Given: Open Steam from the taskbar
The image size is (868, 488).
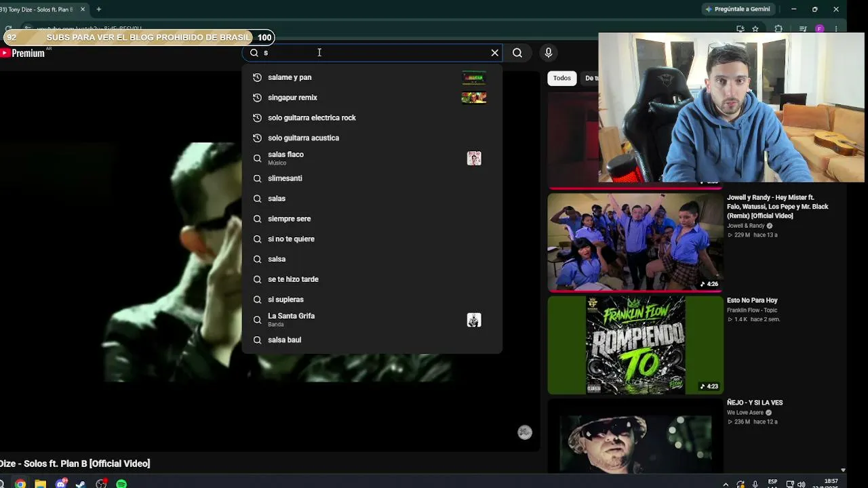Looking at the screenshot, I should coord(81,484).
